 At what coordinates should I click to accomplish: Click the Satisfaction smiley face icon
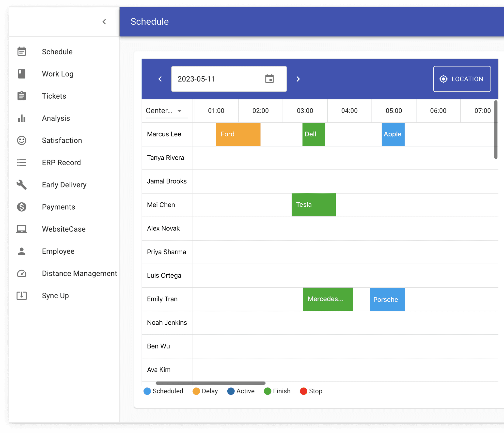click(x=22, y=140)
